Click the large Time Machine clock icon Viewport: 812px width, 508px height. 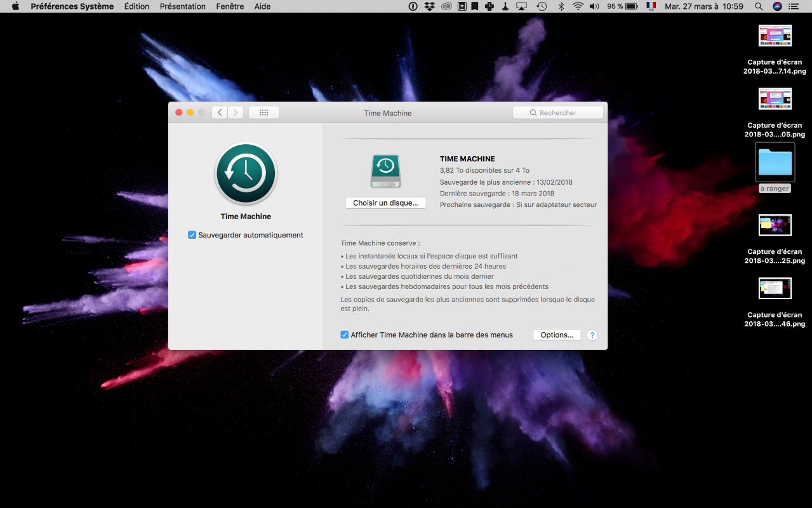point(246,173)
